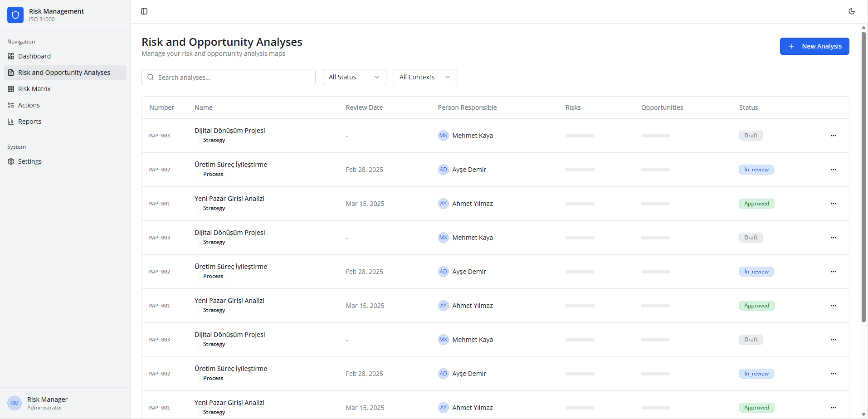
Task: Open Reports via the bar chart icon
Action: click(x=10, y=122)
